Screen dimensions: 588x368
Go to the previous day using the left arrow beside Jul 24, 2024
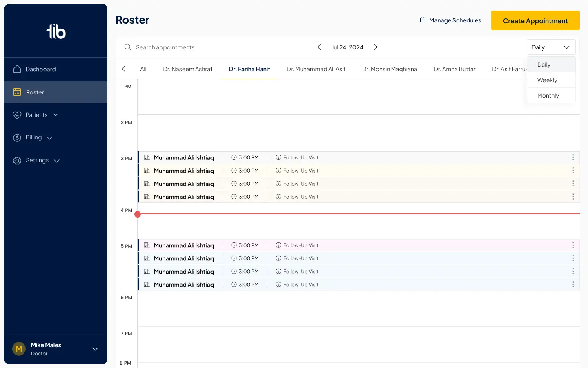(x=319, y=47)
